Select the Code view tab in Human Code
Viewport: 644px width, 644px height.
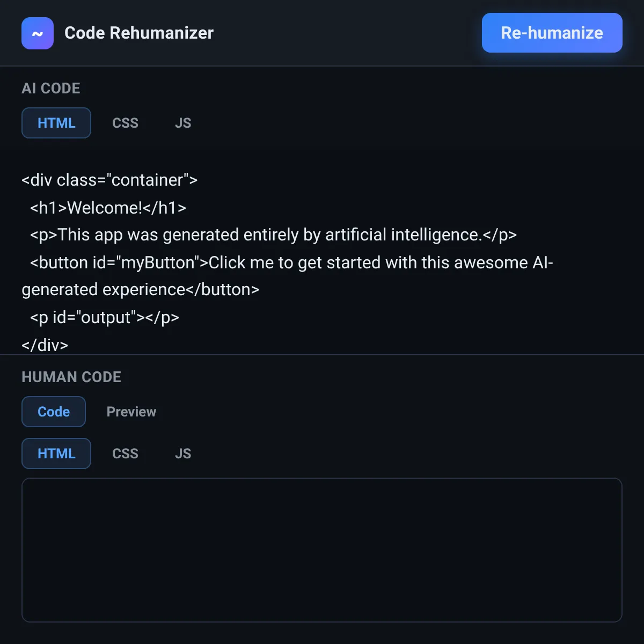pyautogui.click(x=54, y=412)
